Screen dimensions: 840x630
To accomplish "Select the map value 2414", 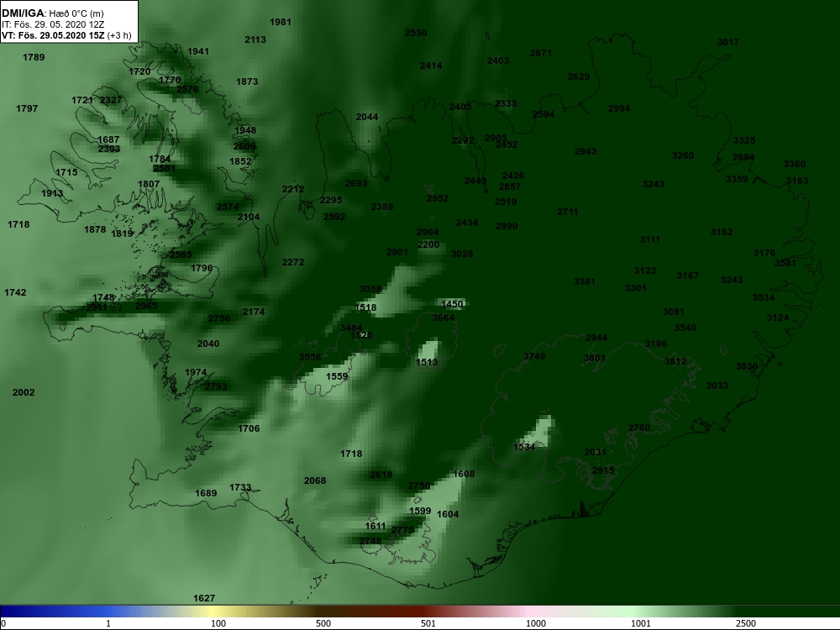I will coord(431,66).
